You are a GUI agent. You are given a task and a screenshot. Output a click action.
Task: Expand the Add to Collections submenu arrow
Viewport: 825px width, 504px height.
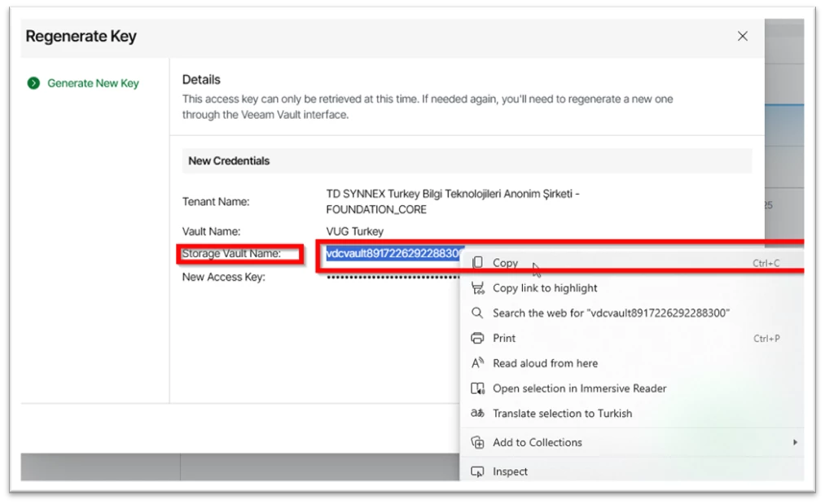coord(795,442)
